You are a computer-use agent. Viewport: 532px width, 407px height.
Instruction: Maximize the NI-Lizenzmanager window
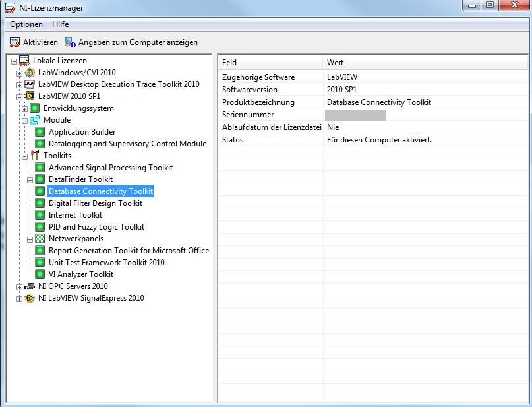coord(490,5)
